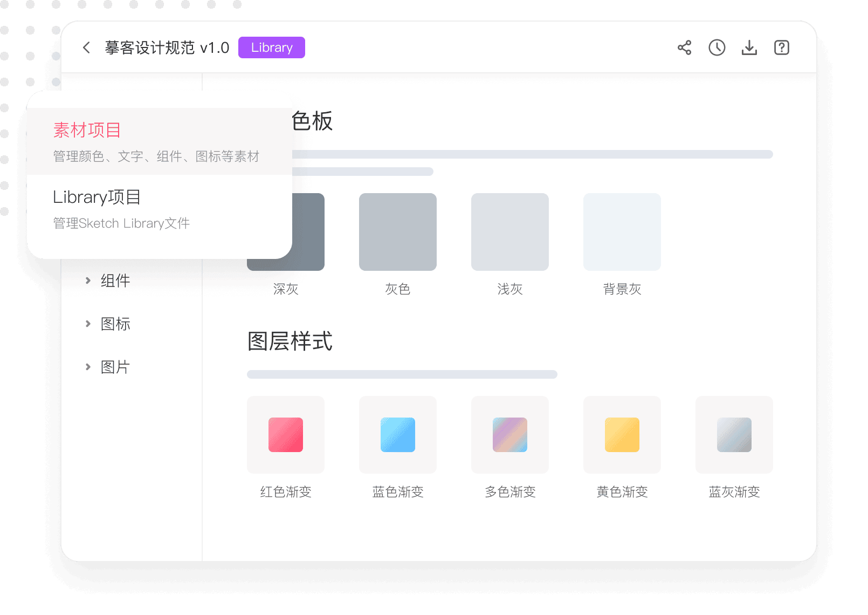Viewport: 868px width, 615px height.
Task: Pick the 黄色渐变 layer style
Action: (x=622, y=435)
